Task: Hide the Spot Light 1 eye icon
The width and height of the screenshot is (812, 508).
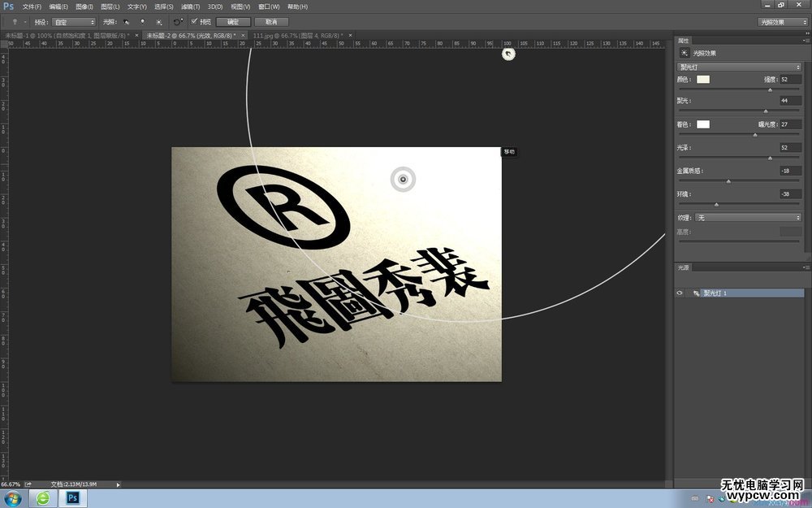Action: [x=680, y=293]
